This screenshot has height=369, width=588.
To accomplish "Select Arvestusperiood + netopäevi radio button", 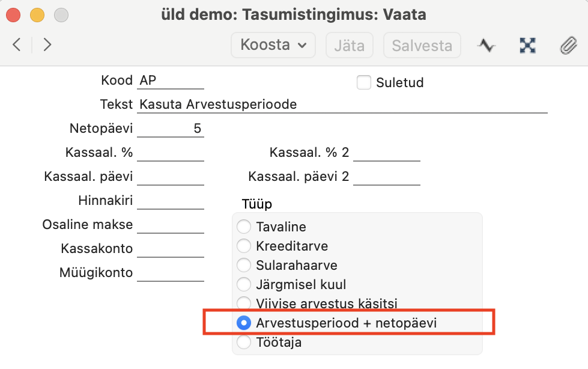I will point(244,323).
